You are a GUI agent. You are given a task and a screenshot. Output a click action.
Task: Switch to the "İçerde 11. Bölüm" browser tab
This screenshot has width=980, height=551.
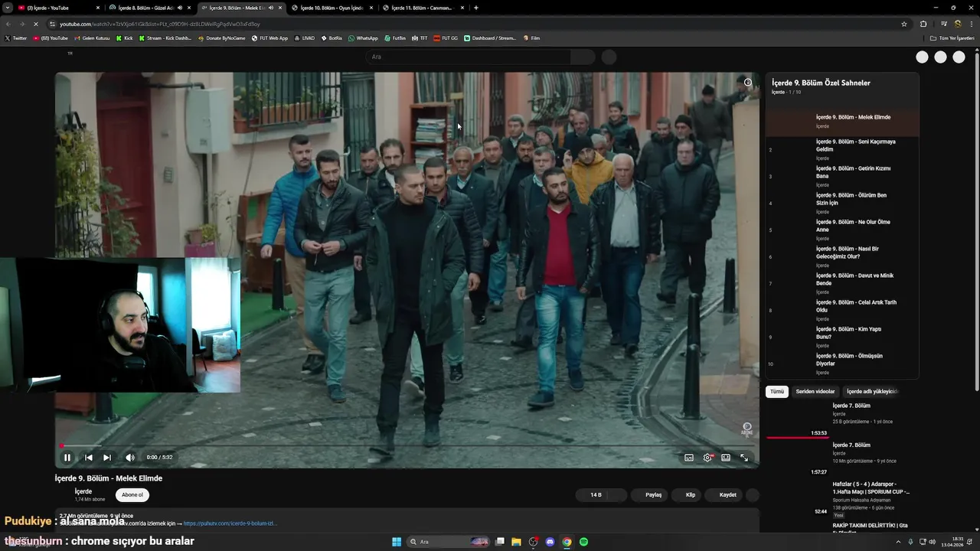click(423, 8)
